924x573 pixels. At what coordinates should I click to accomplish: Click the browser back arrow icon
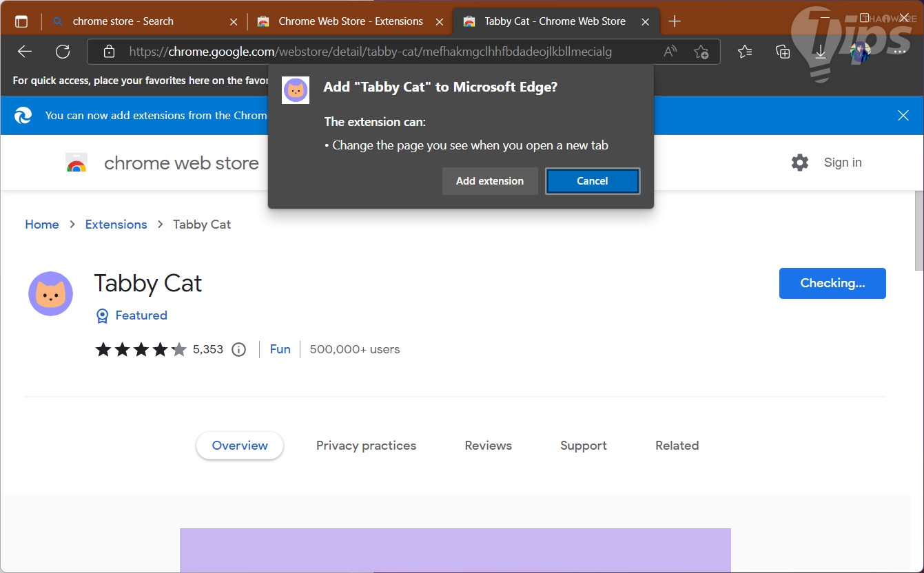click(x=25, y=52)
